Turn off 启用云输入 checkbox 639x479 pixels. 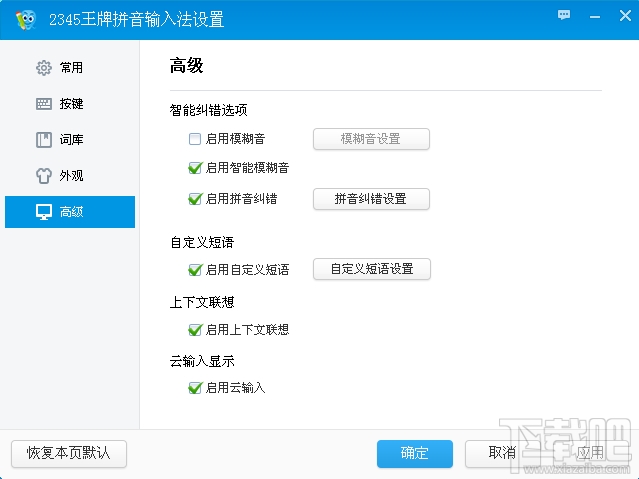click(x=195, y=388)
